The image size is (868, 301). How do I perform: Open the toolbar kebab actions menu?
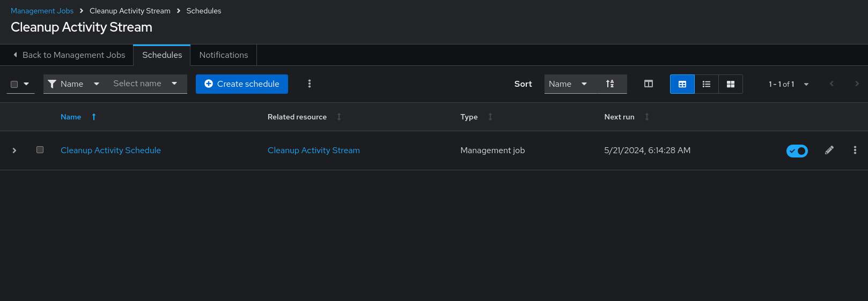pyautogui.click(x=310, y=84)
